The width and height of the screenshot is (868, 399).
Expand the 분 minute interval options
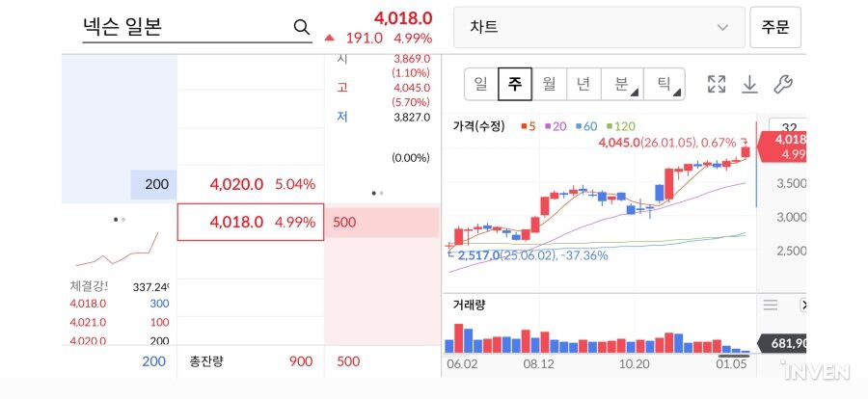[x=617, y=84]
